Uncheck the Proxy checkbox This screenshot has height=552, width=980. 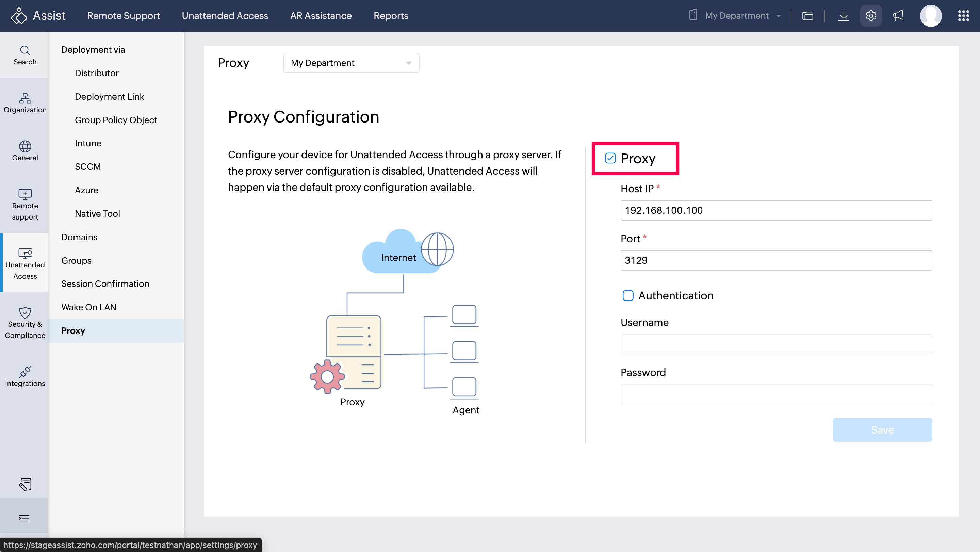(610, 158)
